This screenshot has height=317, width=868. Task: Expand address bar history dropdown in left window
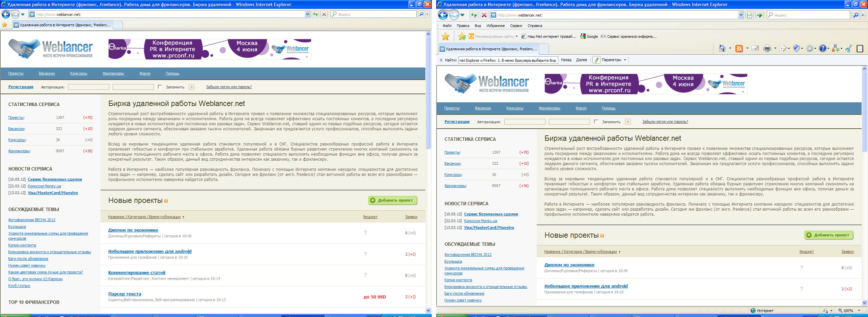pyautogui.click(x=307, y=14)
